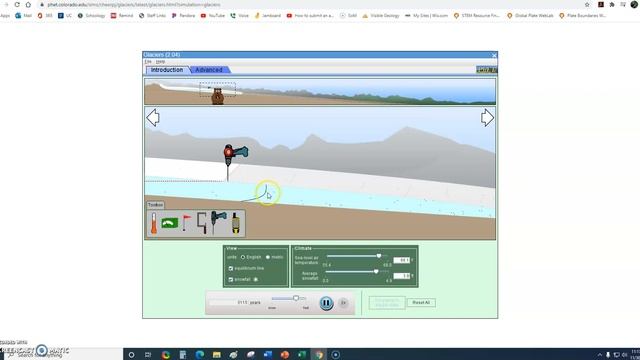Click the average snowfall value field
This screenshot has height=360, width=640.
(x=402, y=276)
